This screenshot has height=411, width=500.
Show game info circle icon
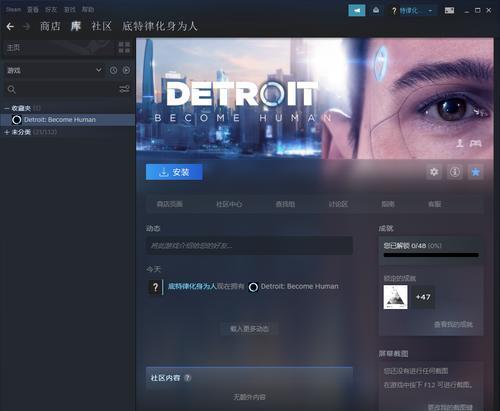click(x=455, y=172)
